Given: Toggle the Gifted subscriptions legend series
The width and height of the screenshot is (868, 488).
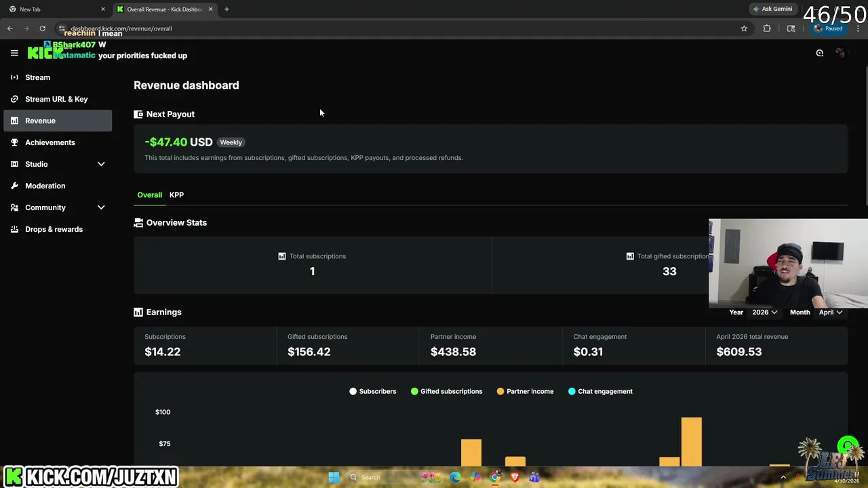Looking at the screenshot, I should [446, 391].
